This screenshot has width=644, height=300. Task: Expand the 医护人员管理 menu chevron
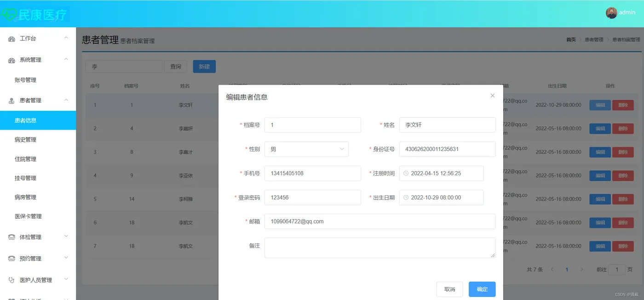(66, 279)
